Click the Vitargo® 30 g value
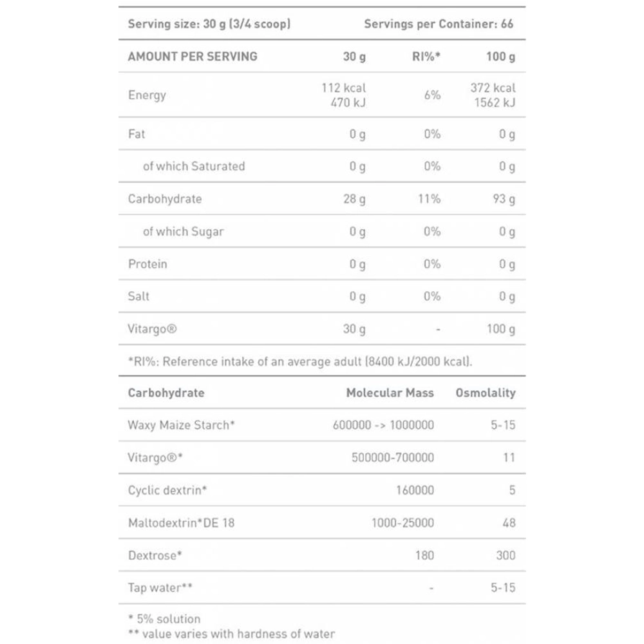Image resolution: width=644 pixels, height=644 pixels. [354, 329]
